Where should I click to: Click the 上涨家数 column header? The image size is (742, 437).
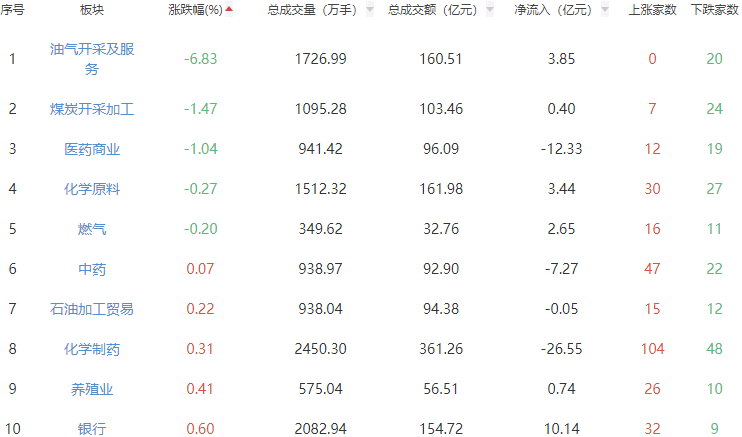[x=652, y=9]
